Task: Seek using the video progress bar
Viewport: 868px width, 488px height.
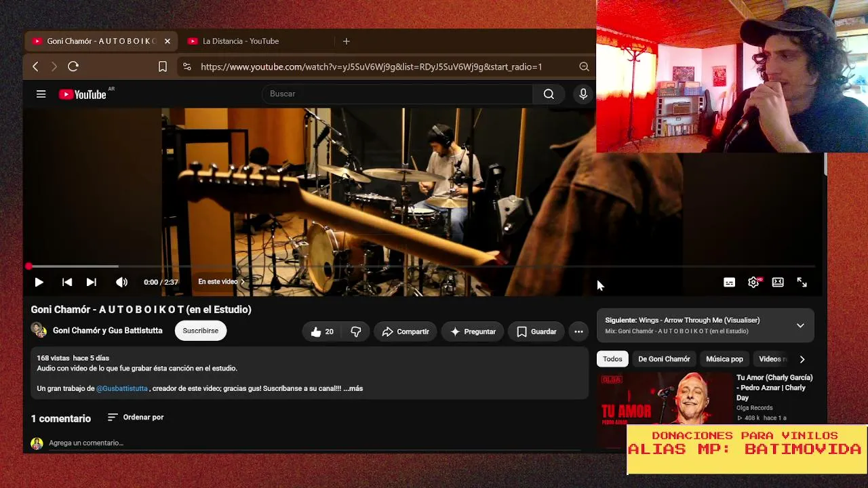Action: 422,267
